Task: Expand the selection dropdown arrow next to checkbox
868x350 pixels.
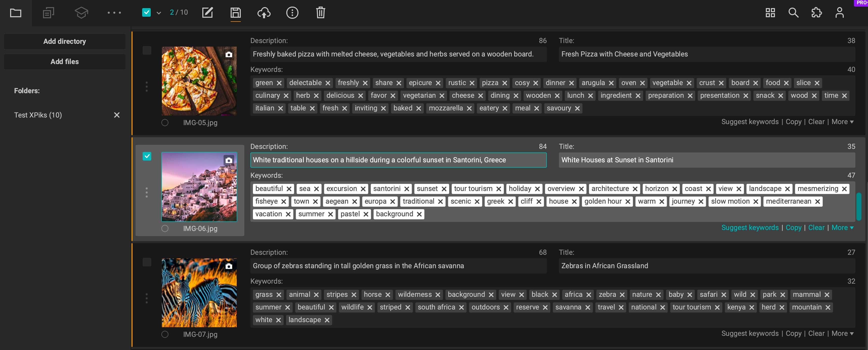Action: 159,13
